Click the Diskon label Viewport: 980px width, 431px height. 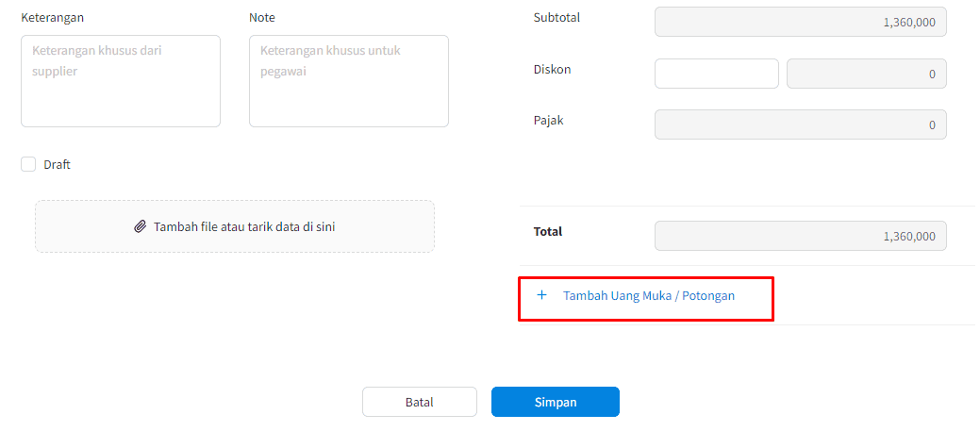(x=553, y=70)
